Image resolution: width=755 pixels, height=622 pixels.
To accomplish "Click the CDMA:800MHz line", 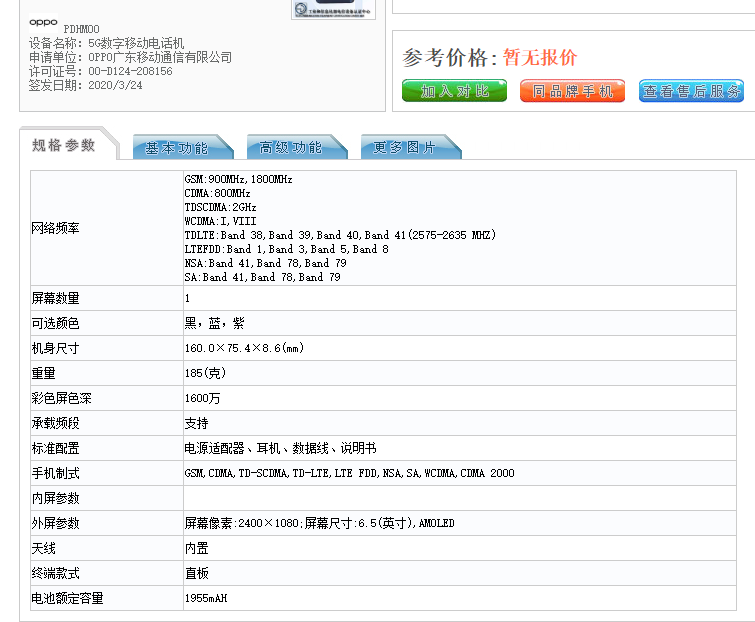I will pos(217,193).
